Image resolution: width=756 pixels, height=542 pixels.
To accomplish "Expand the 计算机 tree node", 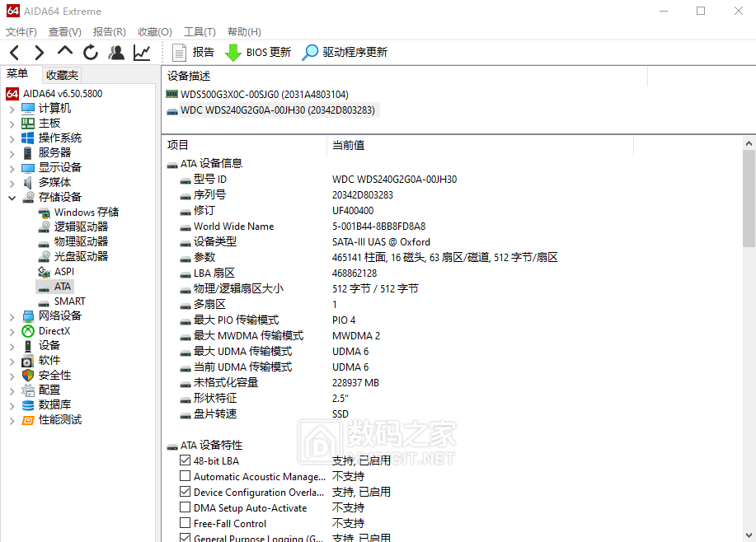I will click(x=12, y=110).
